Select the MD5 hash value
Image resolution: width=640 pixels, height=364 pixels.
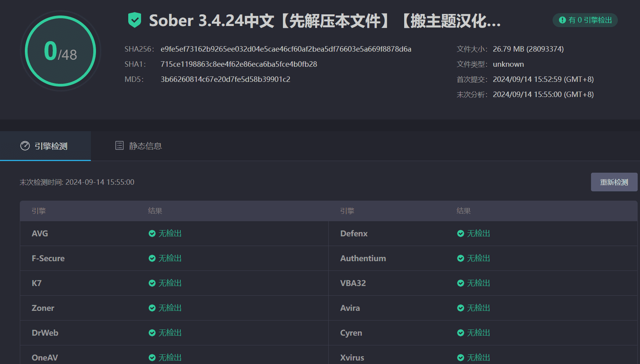pyautogui.click(x=225, y=79)
